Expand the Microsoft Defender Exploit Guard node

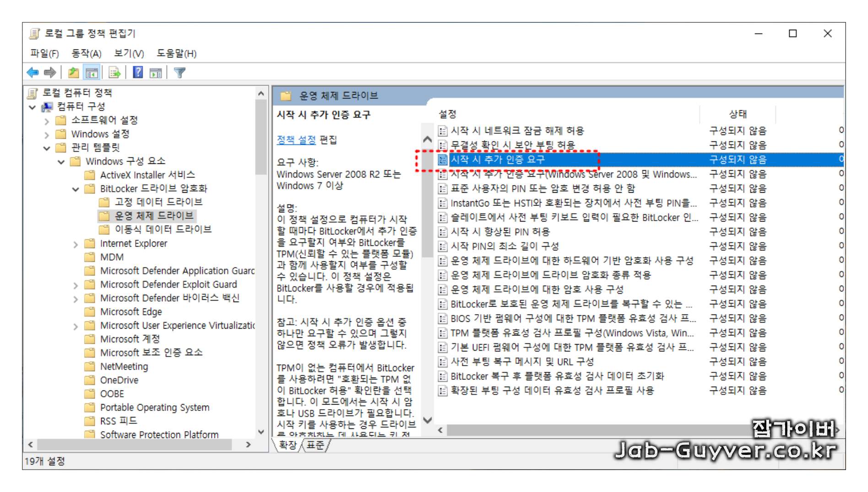pyautogui.click(x=75, y=284)
